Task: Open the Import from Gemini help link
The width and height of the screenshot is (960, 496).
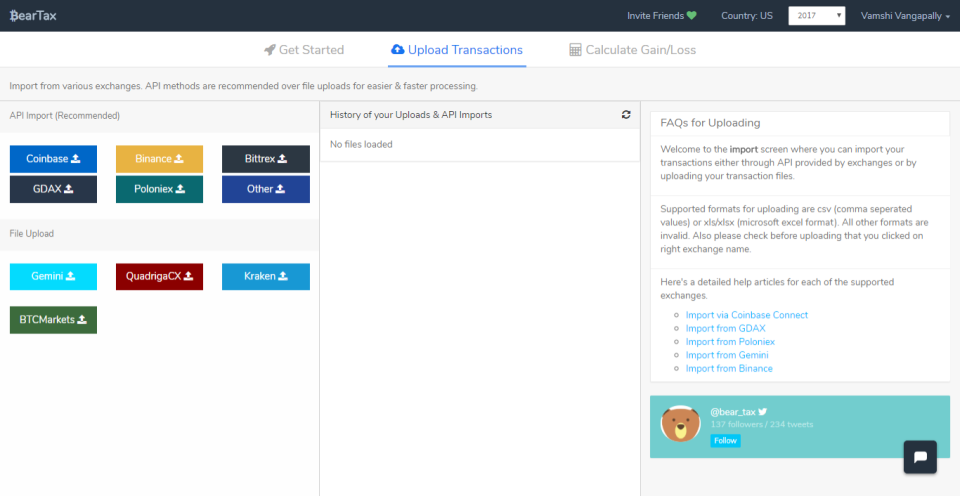Action: click(x=727, y=355)
